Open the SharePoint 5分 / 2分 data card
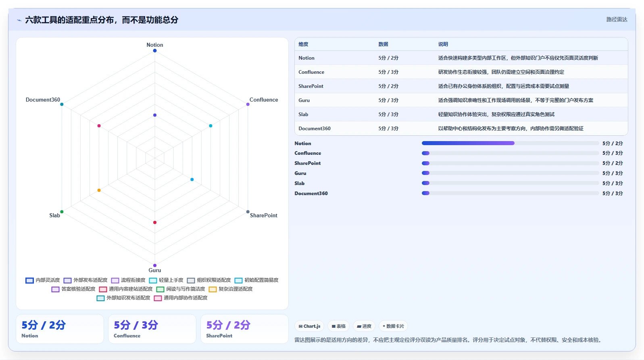 (x=244, y=329)
